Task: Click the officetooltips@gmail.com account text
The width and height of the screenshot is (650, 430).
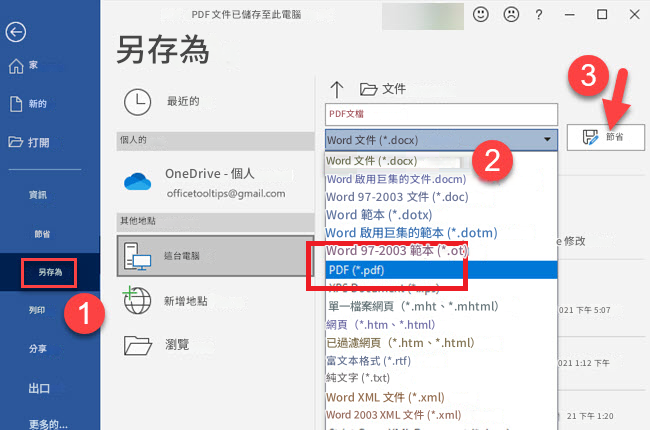Action: [226, 194]
